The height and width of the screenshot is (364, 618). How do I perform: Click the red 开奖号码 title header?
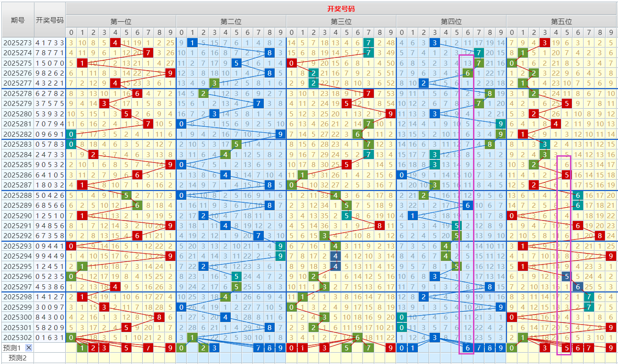341,8
